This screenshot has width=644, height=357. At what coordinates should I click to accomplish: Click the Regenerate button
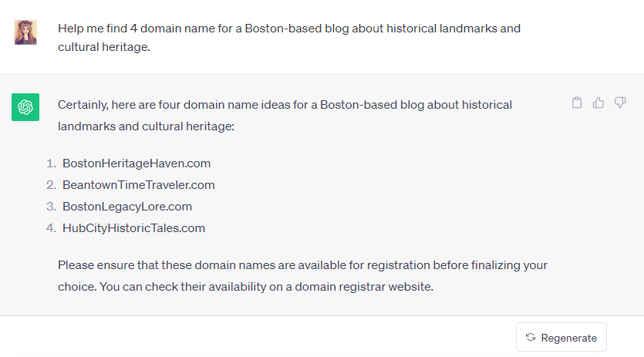coord(561,337)
